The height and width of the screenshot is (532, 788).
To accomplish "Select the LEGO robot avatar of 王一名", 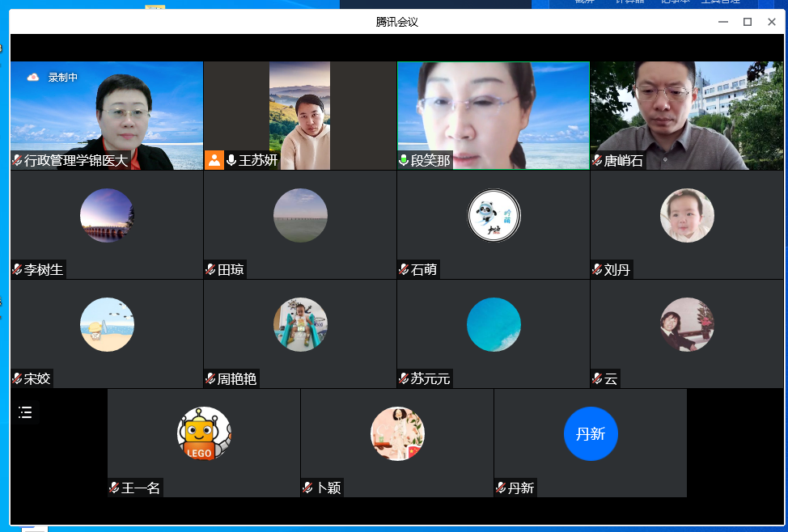I will click(204, 433).
